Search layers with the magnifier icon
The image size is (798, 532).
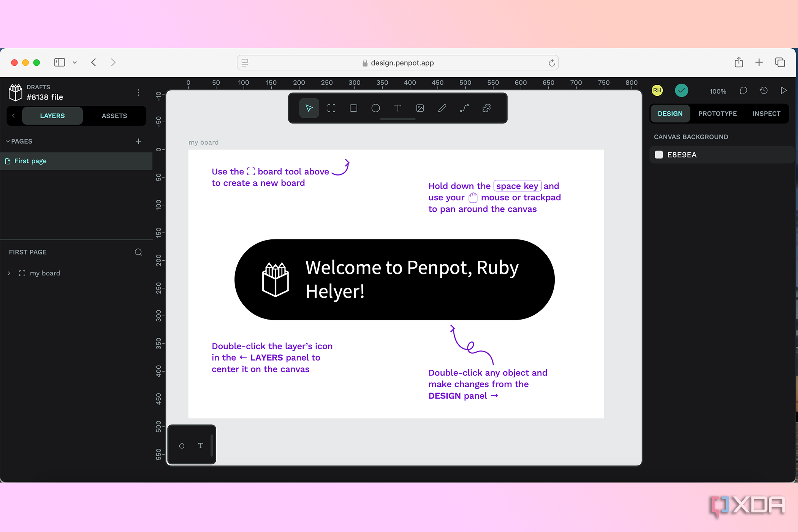[139, 252]
